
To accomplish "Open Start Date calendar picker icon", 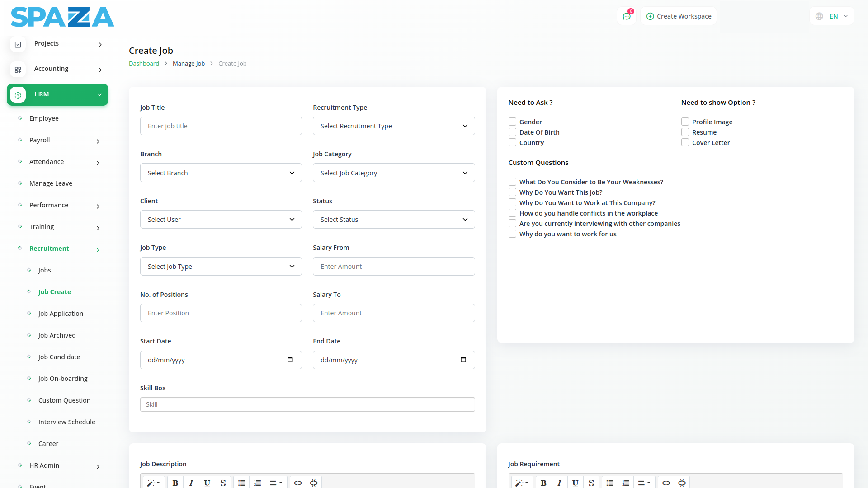I will point(290,360).
